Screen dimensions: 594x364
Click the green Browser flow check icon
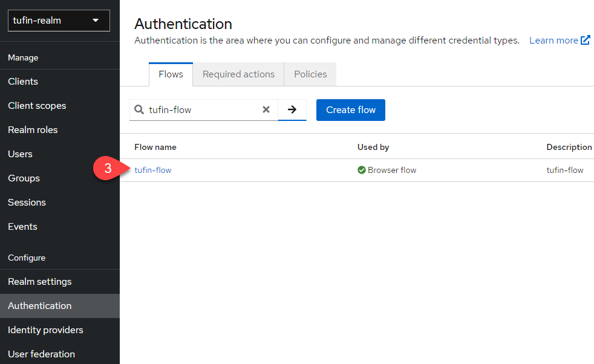pyautogui.click(x=361, y=171)
